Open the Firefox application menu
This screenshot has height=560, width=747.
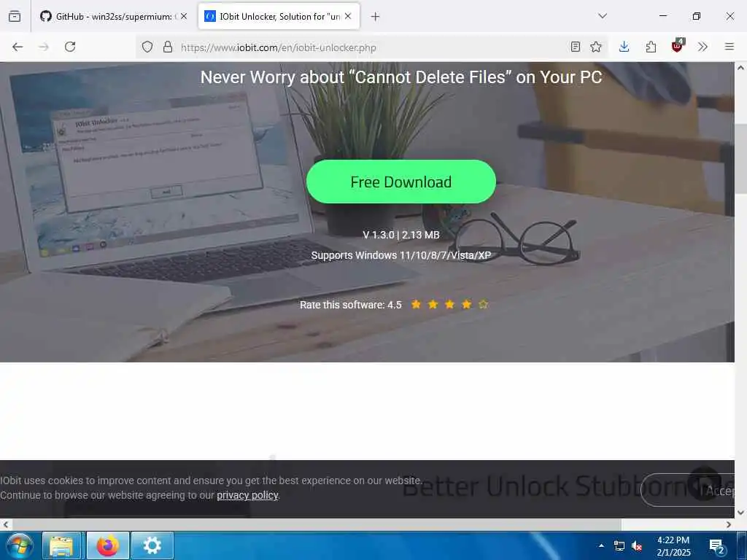pos(729,47)
